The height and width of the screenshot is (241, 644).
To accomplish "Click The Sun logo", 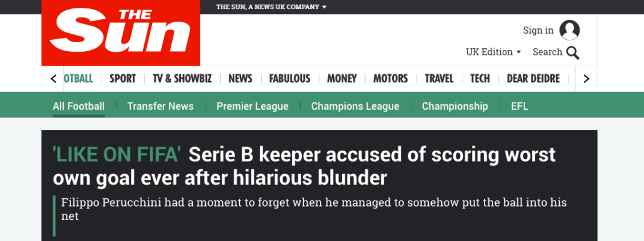I will tap(120, 33).
